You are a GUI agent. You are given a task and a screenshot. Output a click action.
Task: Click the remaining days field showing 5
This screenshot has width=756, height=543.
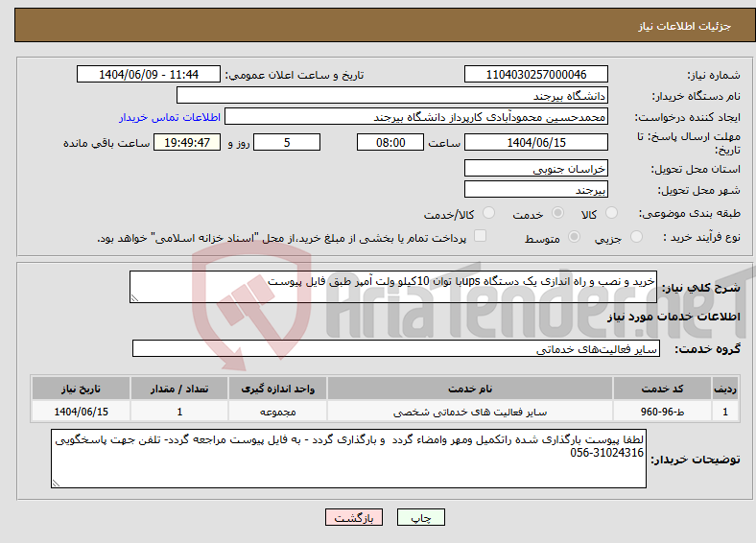287,142
